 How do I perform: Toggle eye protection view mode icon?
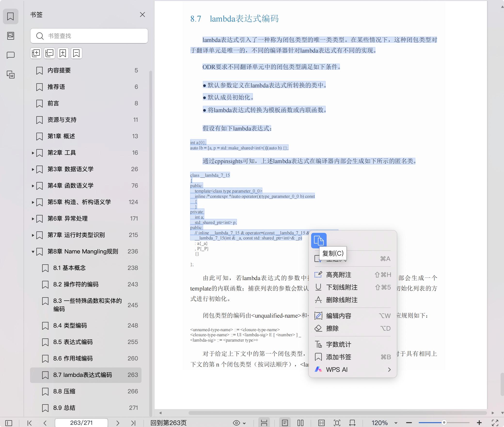pos(236,423)
